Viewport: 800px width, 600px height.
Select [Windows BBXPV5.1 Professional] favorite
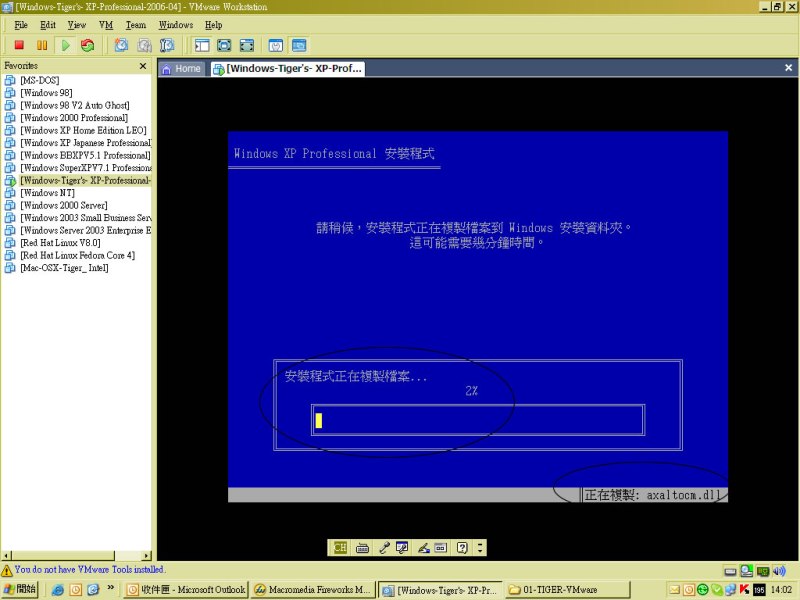coord(78,155)
